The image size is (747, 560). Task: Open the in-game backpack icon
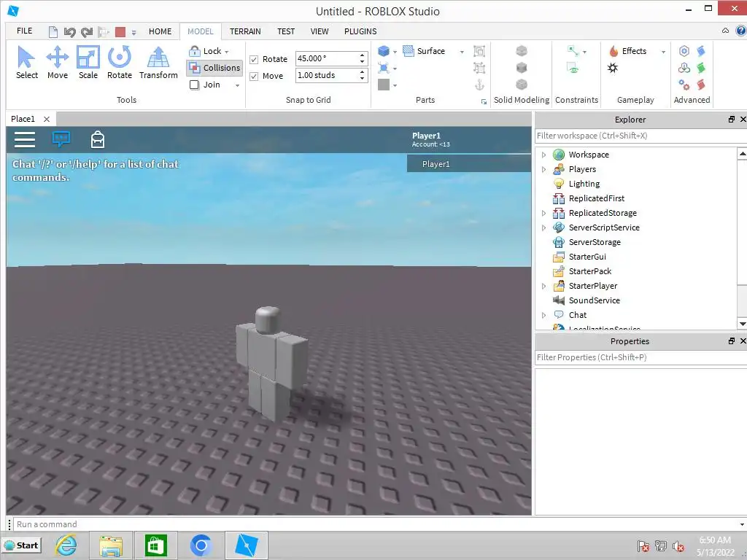tap(98, 139)
